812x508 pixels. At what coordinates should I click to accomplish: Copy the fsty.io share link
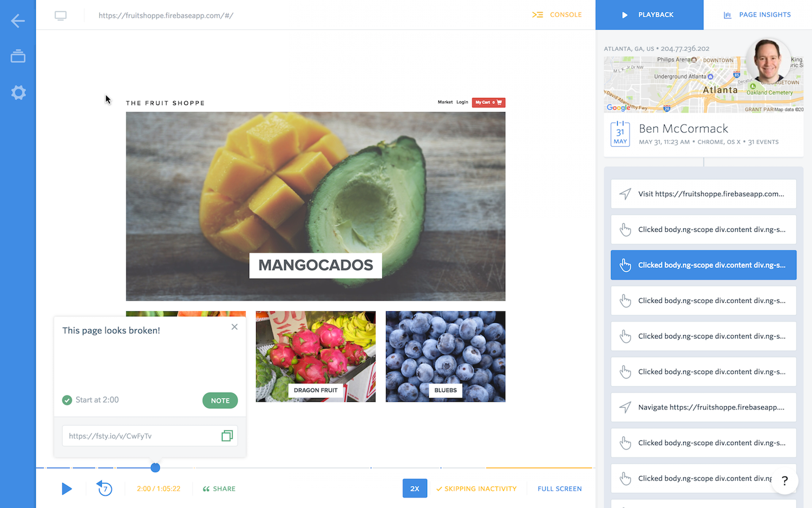[227, 436]
